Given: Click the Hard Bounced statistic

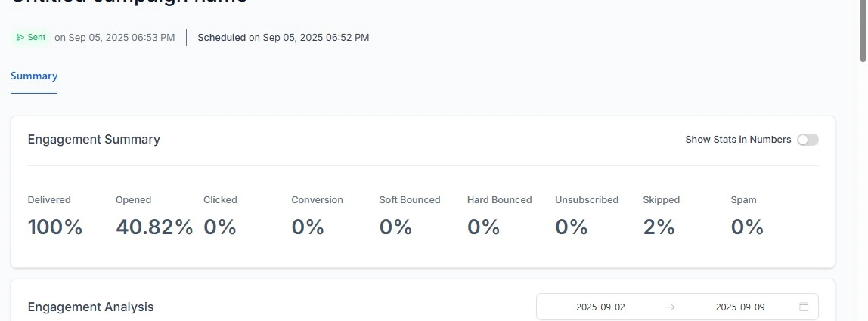Looking at the screenshot, I should (x=499, y=217).
